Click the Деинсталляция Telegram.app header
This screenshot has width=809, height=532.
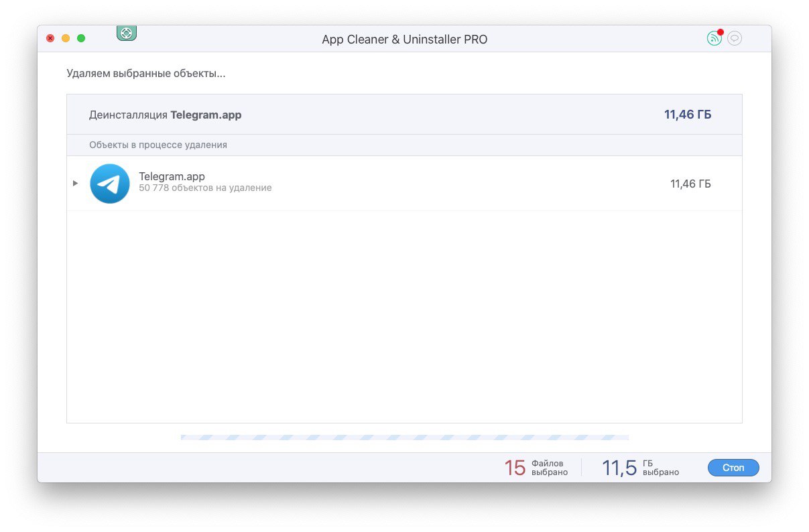166,115
